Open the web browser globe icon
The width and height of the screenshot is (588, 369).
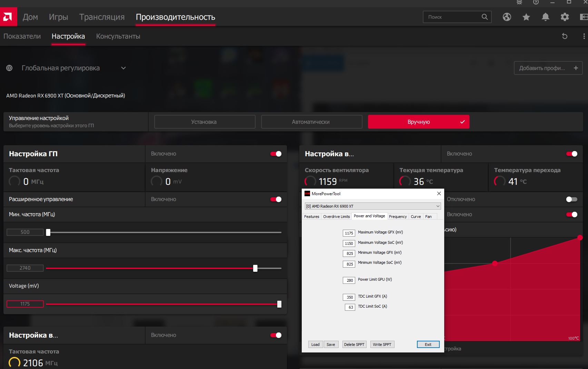pos(507,17)
